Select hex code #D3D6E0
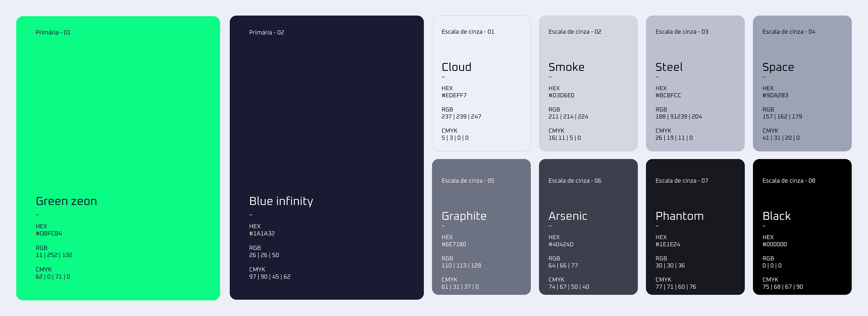 [x=561, y=95]
